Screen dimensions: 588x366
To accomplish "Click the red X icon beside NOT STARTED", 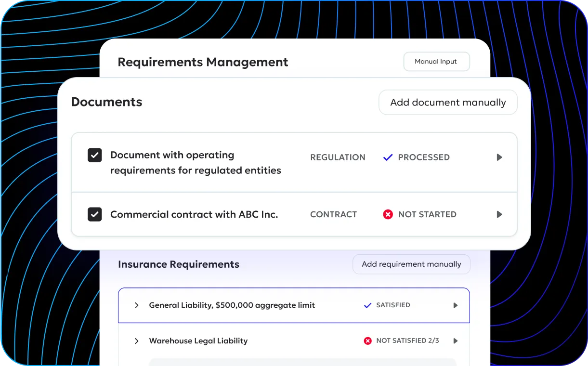I will pyautogui.click(x=388, y=214).
